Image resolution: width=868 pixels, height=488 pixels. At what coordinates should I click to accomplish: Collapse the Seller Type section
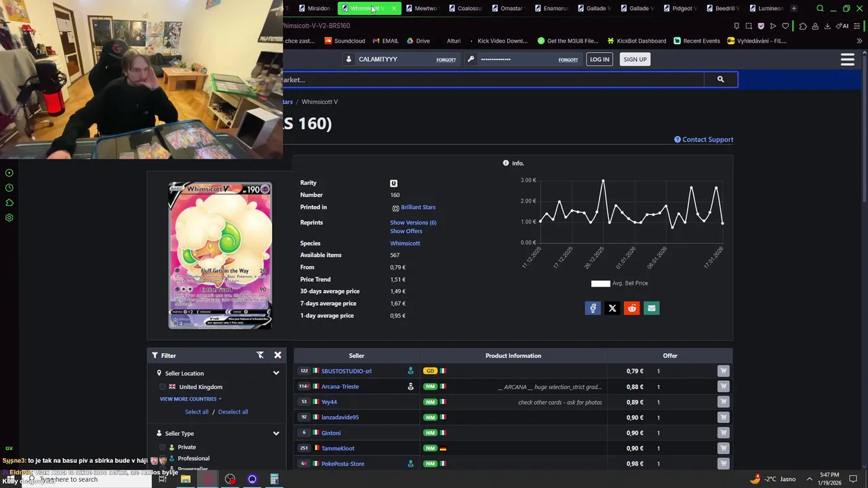point(276,434)
